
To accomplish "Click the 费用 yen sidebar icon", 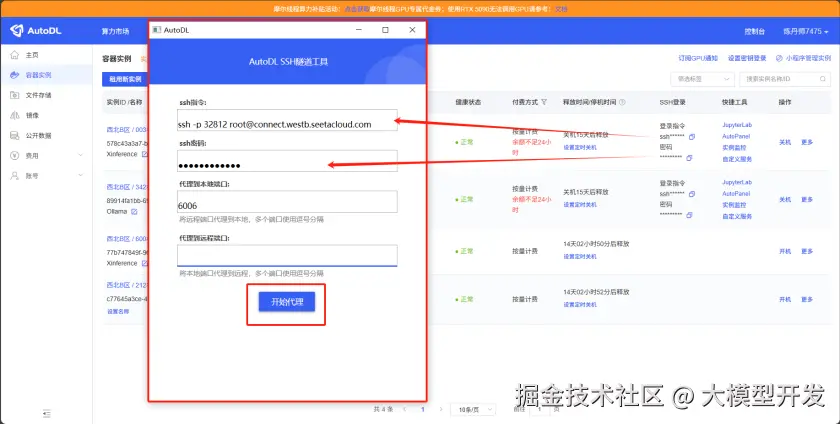I will [x=14, y=155].
